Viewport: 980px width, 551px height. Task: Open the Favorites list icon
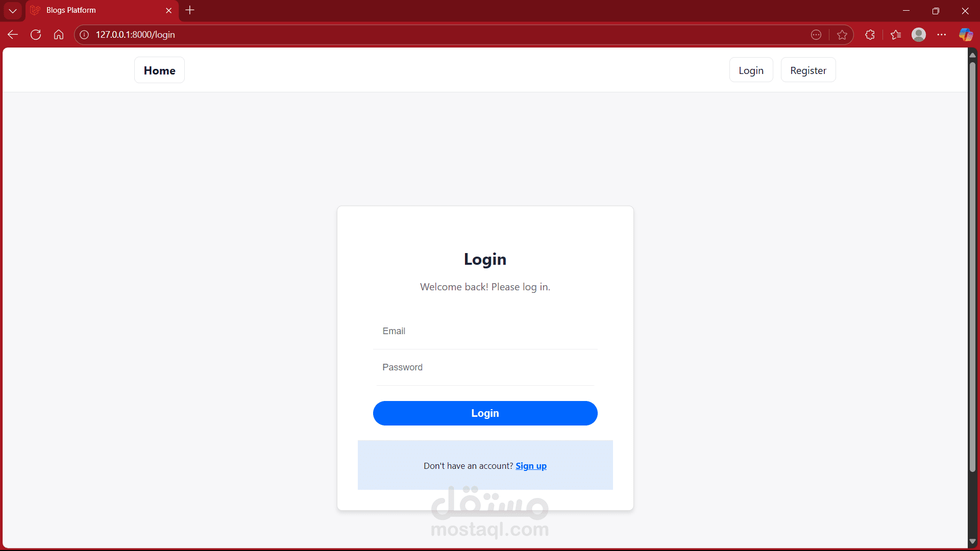896,35
